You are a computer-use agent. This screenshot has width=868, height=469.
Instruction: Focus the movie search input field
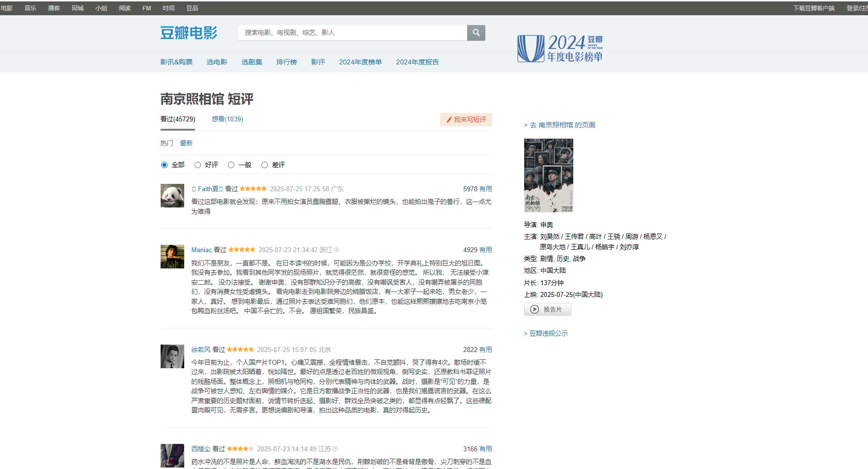point(353,32)
